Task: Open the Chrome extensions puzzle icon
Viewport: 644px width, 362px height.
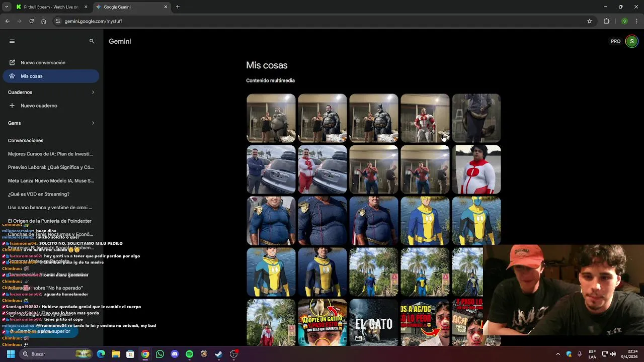Action: pos(607,21)
